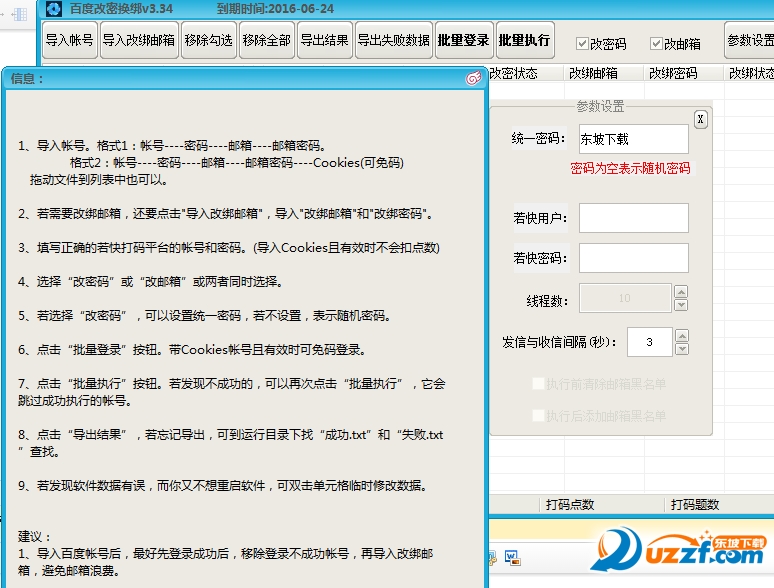774x588 pixels.
Task: Decrease 线程数 with the down arrow
Action: [x=681, y=305]
